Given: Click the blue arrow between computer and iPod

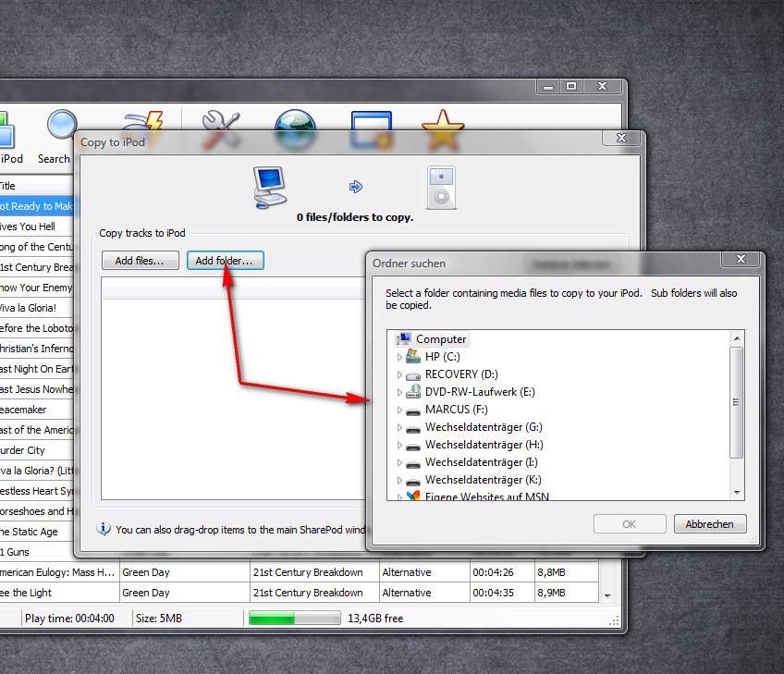Looking at the screenshot, I should [x=356, y=187].
